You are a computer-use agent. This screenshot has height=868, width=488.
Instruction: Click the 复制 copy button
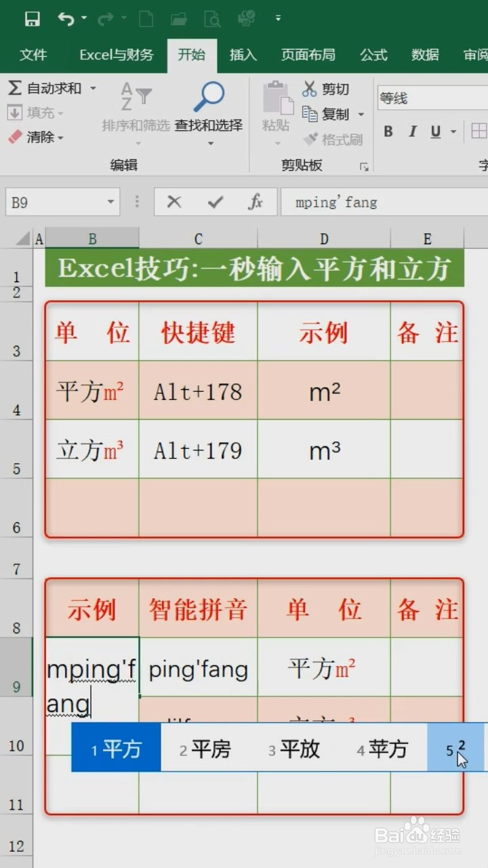(326, 114)
